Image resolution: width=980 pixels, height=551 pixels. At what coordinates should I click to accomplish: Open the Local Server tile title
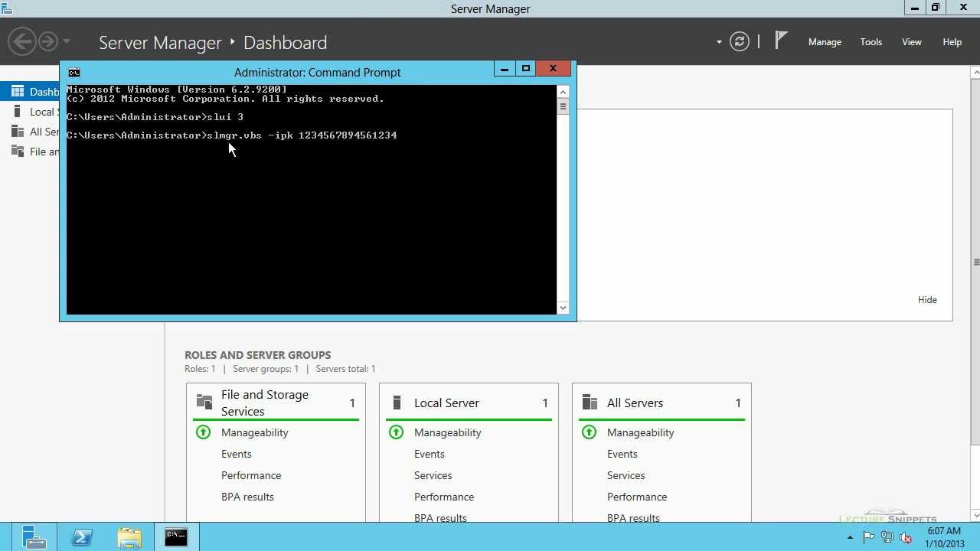[446, 403]
